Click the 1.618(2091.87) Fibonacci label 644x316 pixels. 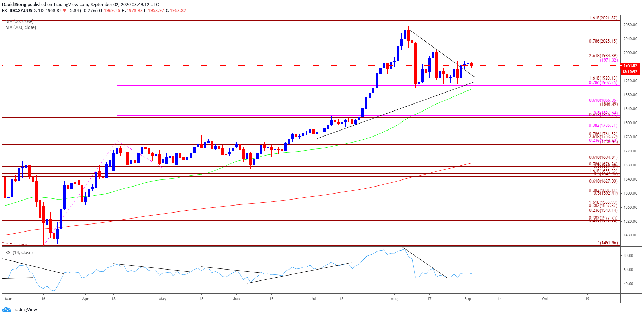point(603,18)
